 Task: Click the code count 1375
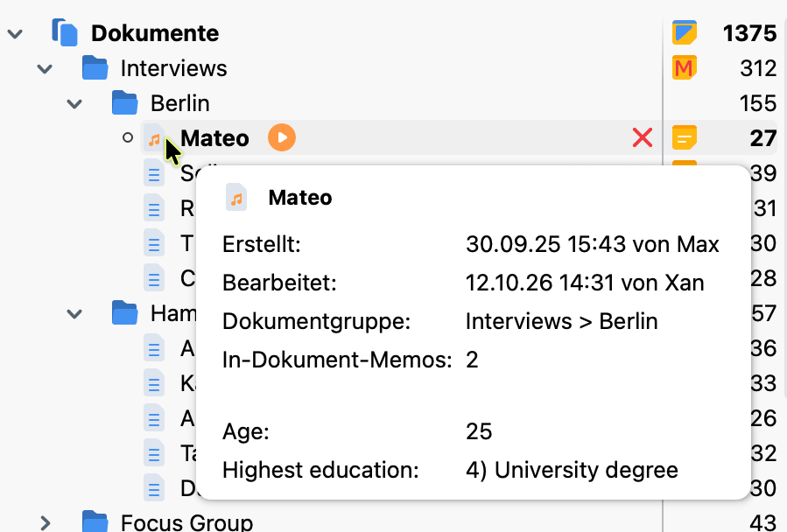click(x=750, y=33)
